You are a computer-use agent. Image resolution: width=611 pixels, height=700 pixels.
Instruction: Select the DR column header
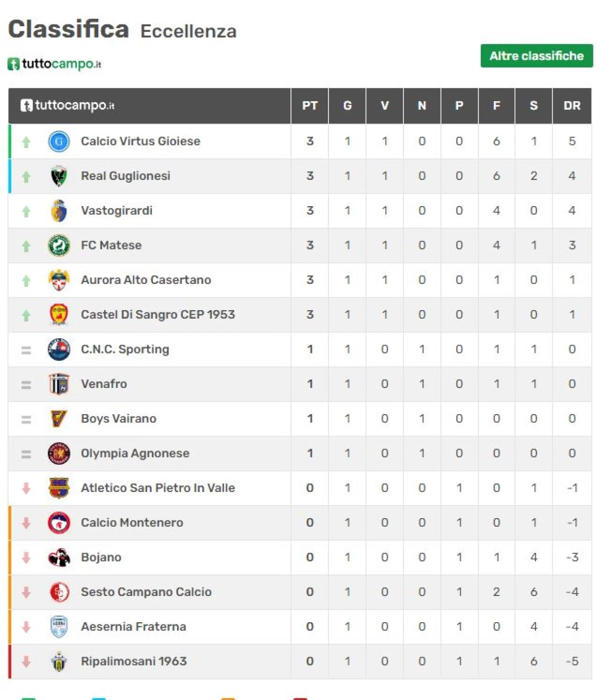(572, 106)
